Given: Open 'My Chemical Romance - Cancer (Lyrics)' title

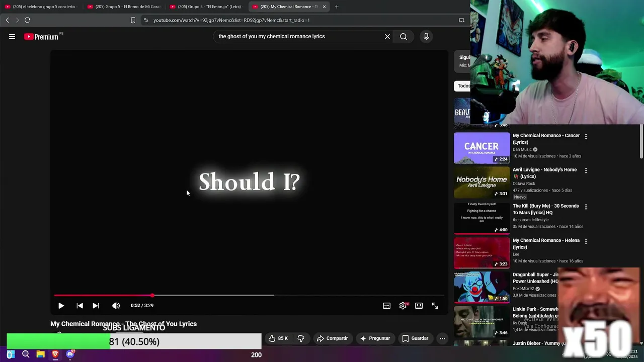Looking at the screenshot, I should pyautogui.click(x=546, y=139).
